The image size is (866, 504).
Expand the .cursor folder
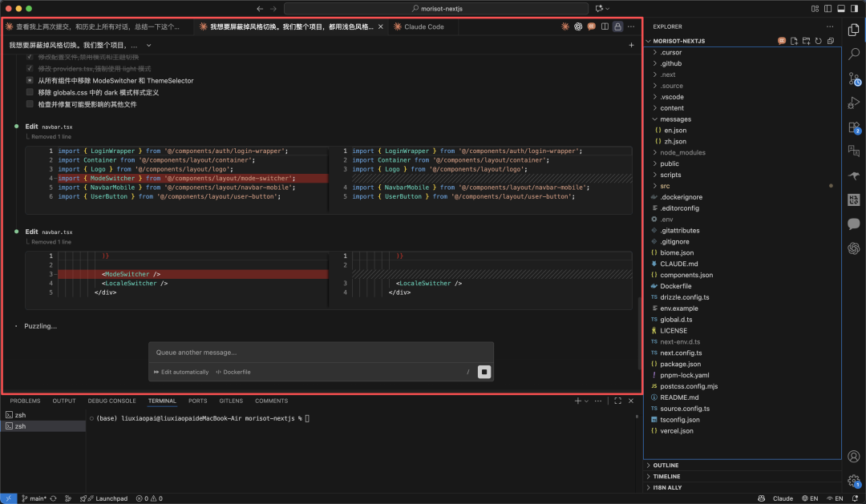[x=670, y=52]
